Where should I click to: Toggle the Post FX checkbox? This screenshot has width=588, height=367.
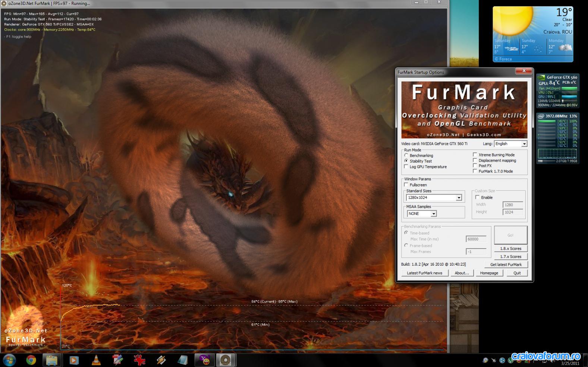tap(475, 165)
